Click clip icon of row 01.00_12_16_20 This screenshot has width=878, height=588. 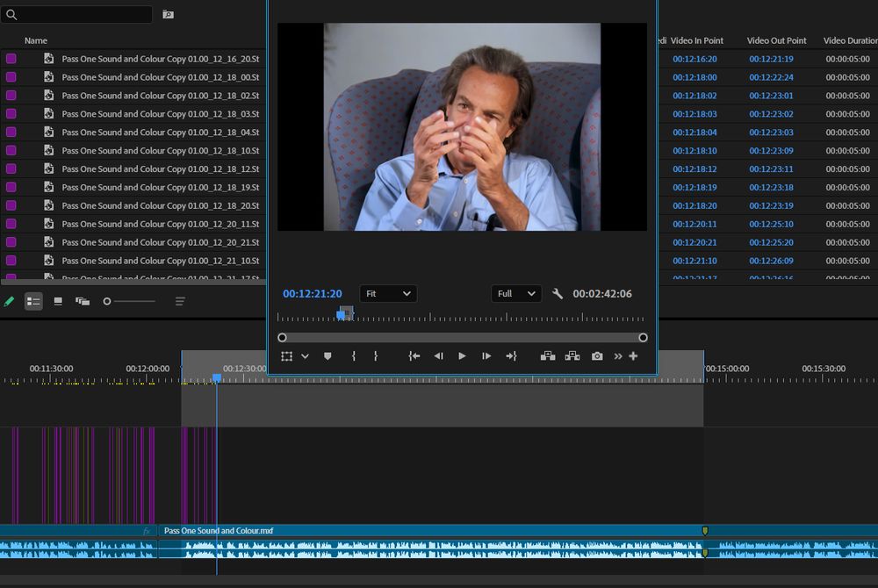(x=48, y=58)
